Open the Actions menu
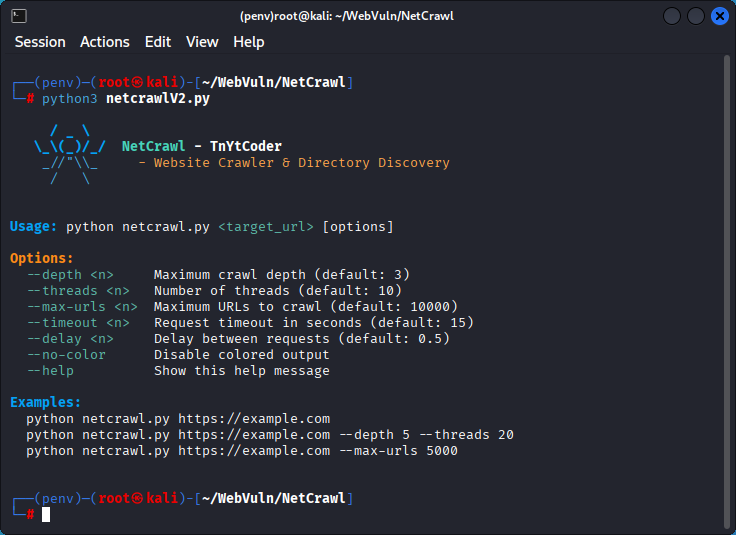 click(x=105, y=42)
